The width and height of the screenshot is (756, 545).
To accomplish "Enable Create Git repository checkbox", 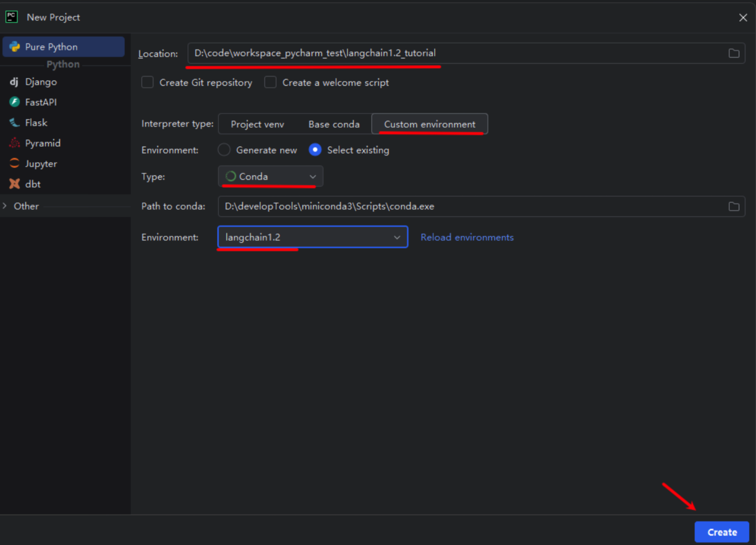I will point(147,82).
